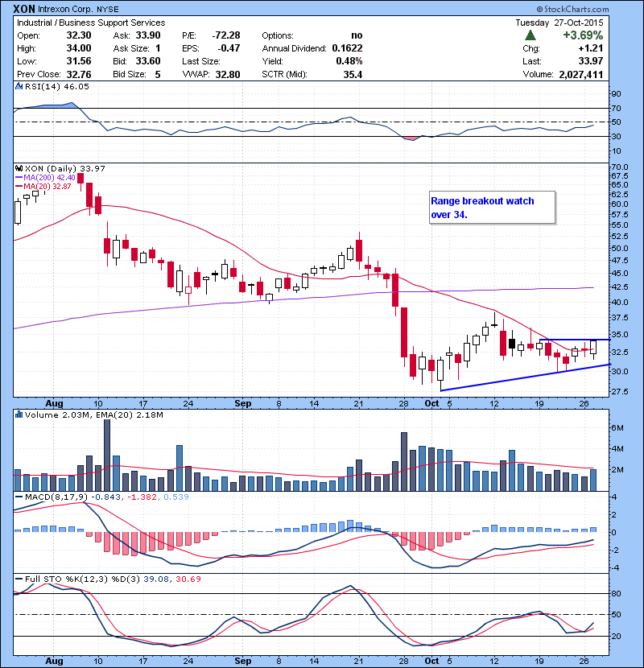The width and height of the screenshot is (644, 668).
Task: Click the 6M volume axis label
Action: [x=617, y=427]
